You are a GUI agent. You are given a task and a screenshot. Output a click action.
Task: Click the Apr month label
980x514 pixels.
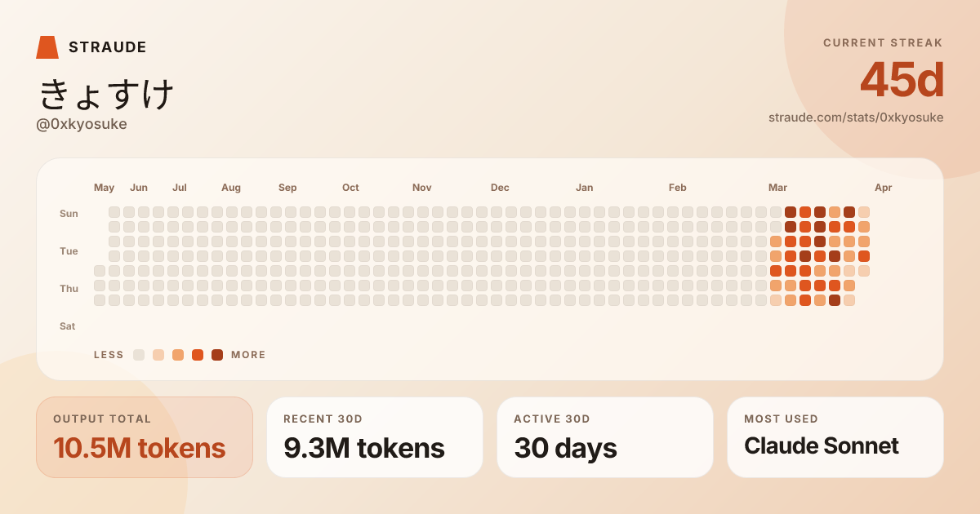pyautogui.click(x=883, y=188)
